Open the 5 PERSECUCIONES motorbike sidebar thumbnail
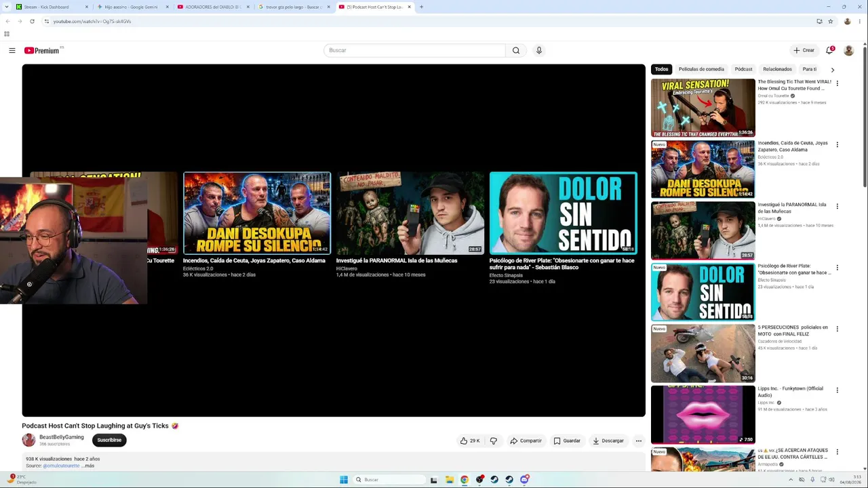Image resolution: width=868 pixels, height=488 pixels. pos(703,353)
